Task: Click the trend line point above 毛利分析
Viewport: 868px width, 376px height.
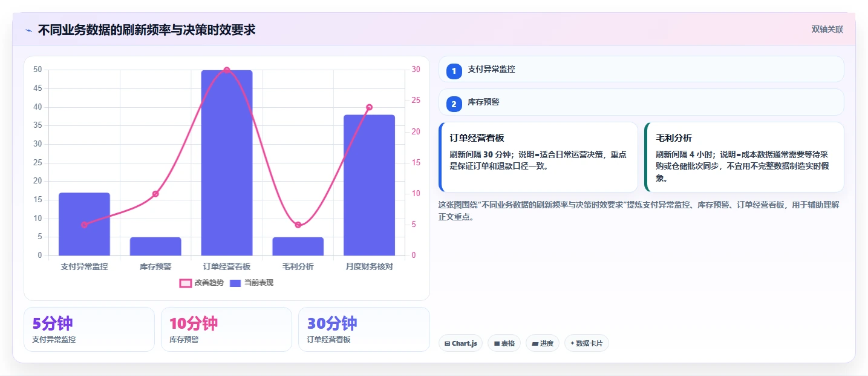Action: [298, 225]
